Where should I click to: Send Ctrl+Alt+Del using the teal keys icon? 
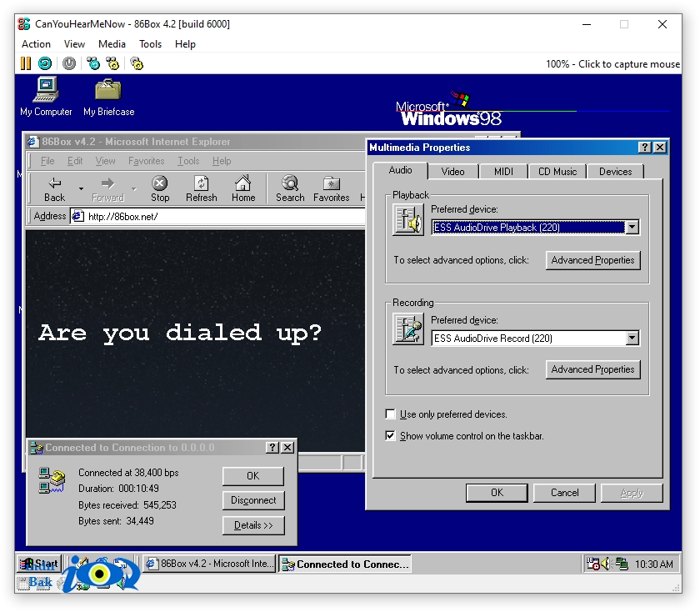[93, 63]
